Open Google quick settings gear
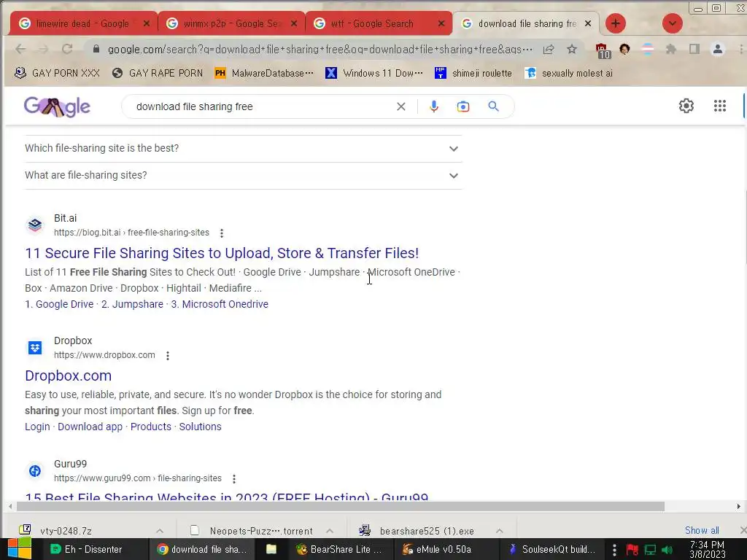 (x=686, y=106)
